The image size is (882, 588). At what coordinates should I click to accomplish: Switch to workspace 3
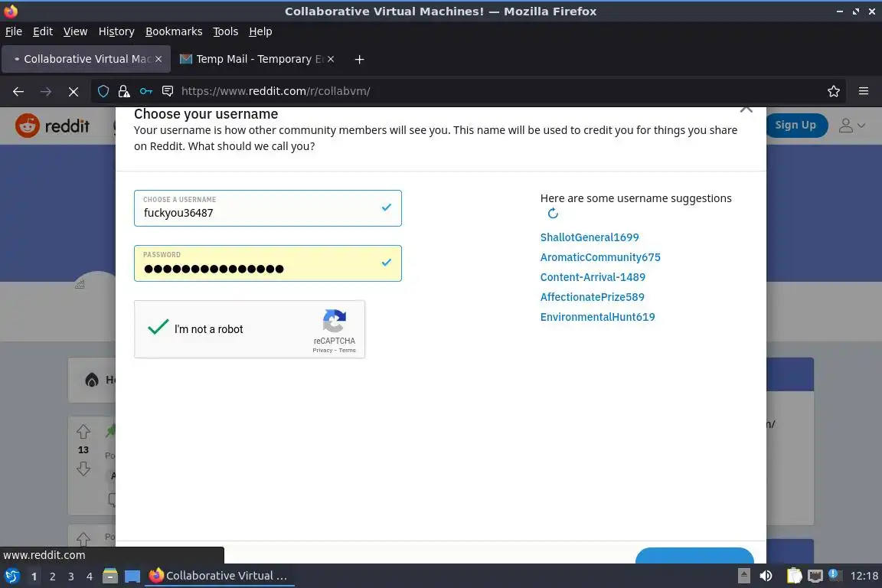click(x=71, y=577)
